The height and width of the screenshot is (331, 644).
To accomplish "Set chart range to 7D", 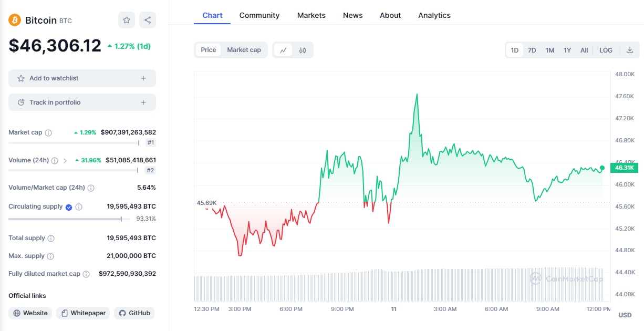I will click(x=532, y=50).
